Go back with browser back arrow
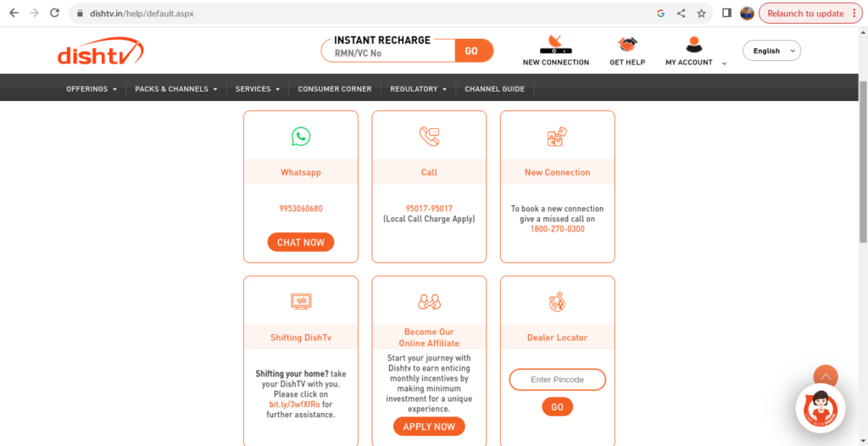This screenshot has height=446, width=868. pyautogui.click(x=14, y=14)
